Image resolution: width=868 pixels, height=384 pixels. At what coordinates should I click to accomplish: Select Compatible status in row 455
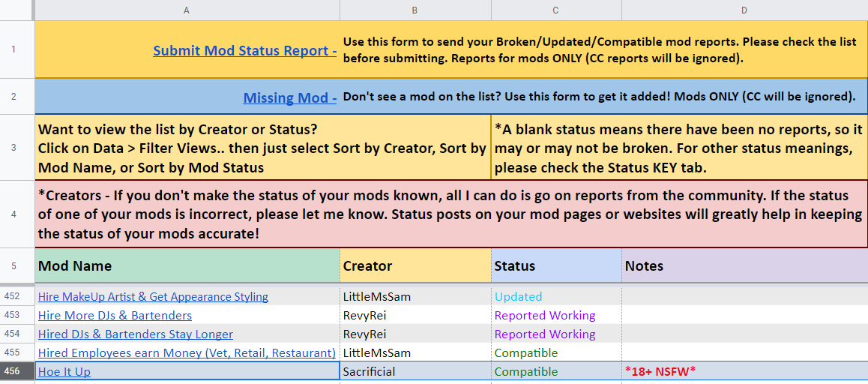(x=556, y=353)
